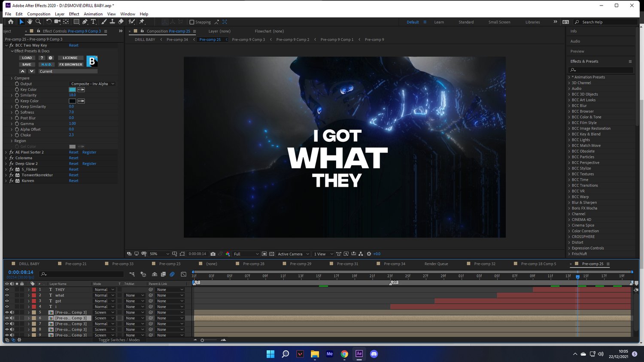Click the timeline layer search field
The image size is (644, 362).
[x=82, y=274]
